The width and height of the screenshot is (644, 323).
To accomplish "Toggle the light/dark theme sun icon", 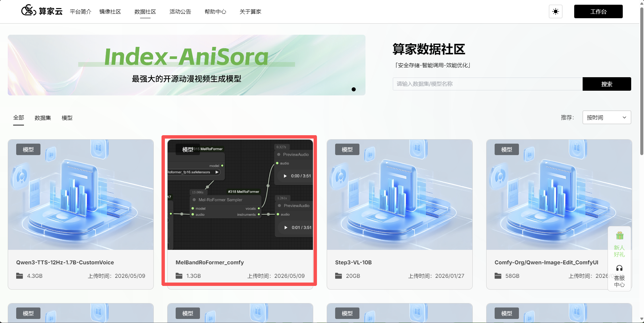I will 556,11.
